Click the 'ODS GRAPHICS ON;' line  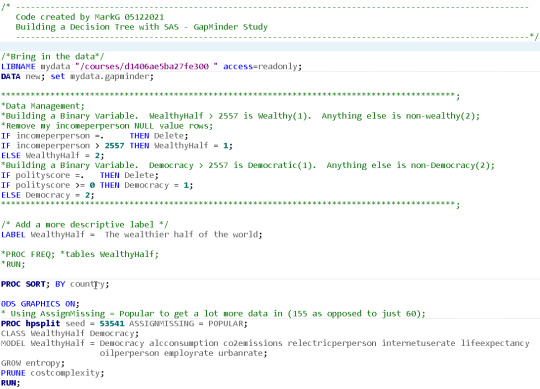tap(40, 304)
